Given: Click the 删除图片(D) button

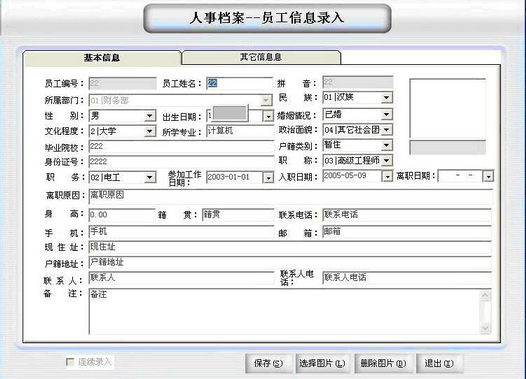Looking at the screenshot, I should [383, 363].
